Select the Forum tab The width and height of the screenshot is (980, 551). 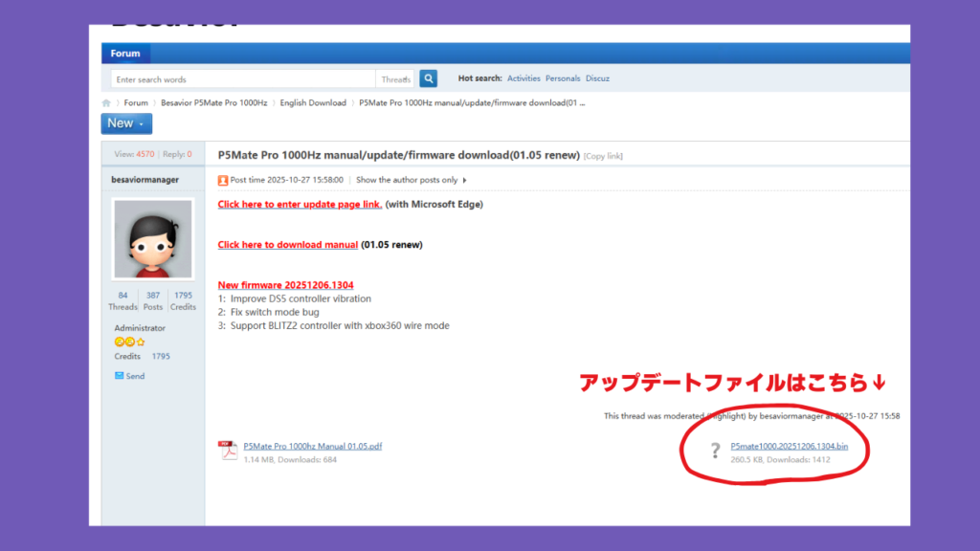pos(124,54)
